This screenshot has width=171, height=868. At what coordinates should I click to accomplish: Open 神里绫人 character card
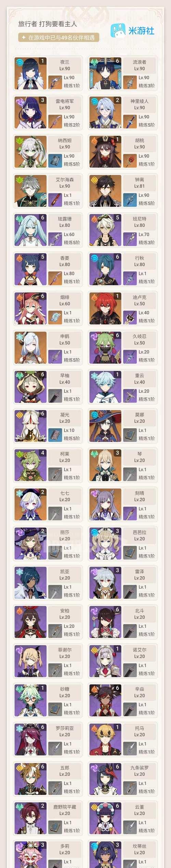pyautogui.click(x=123, y=112)
